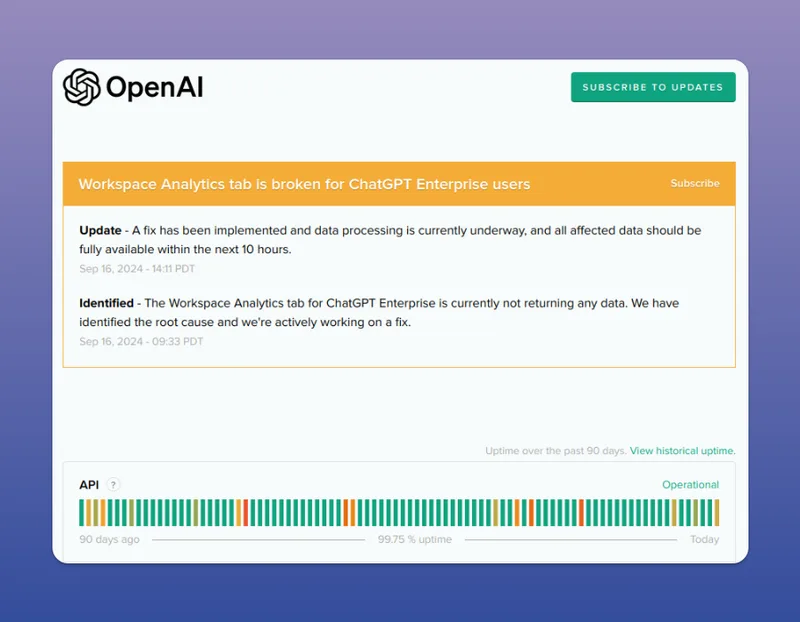Image resolution: width=800 pixels, height=622 pixels.
Task: Click the orange incident banner header
Action: coord(400,184)
